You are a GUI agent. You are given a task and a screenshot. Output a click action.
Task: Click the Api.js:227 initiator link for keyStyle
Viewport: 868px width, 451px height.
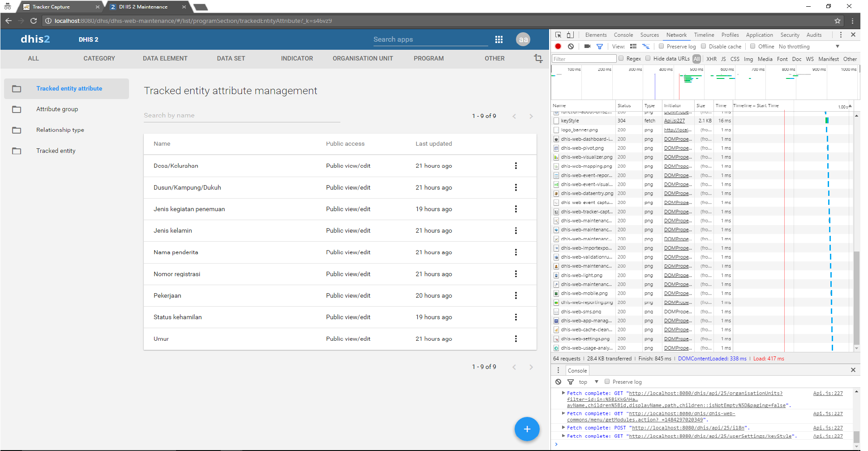pyautogui.click(x=674, y=121)
